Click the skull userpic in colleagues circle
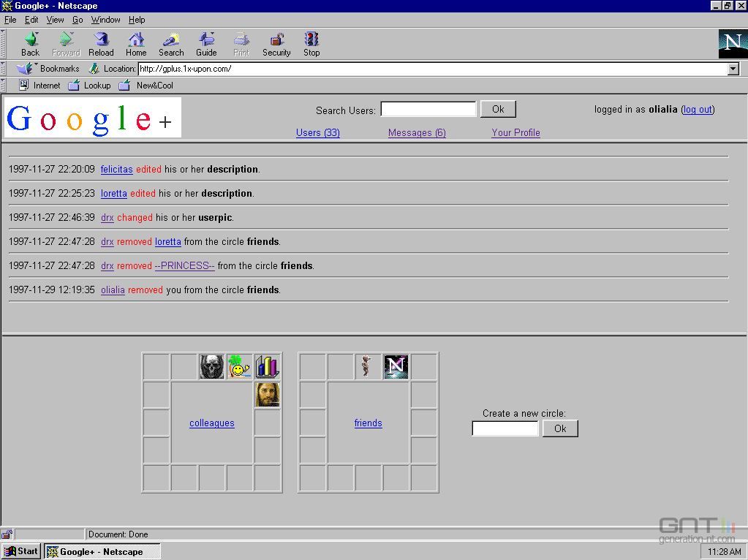 [211, 366]
